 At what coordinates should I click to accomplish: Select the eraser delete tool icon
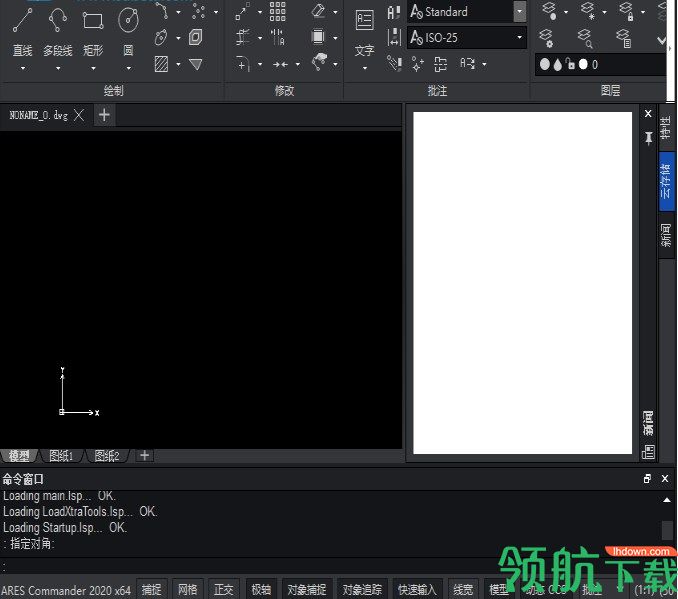pyautogui.click(x=318, y=11)
